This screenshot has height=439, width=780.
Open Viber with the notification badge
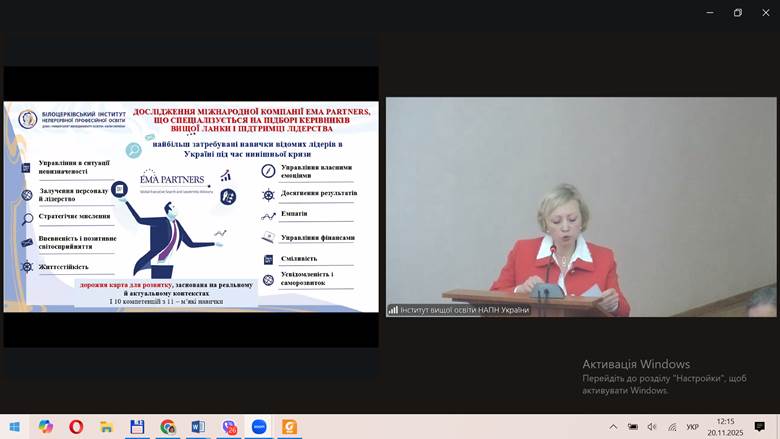click(x=229, y=427)
